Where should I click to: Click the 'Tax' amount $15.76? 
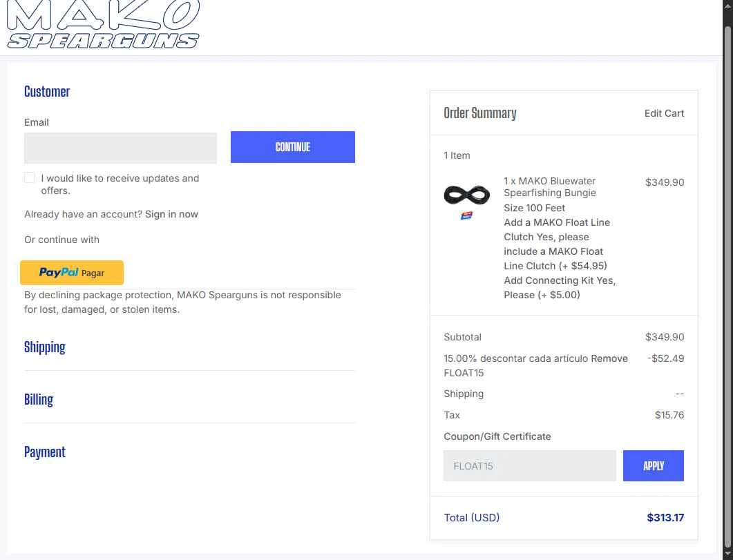[x=669, y=415]
